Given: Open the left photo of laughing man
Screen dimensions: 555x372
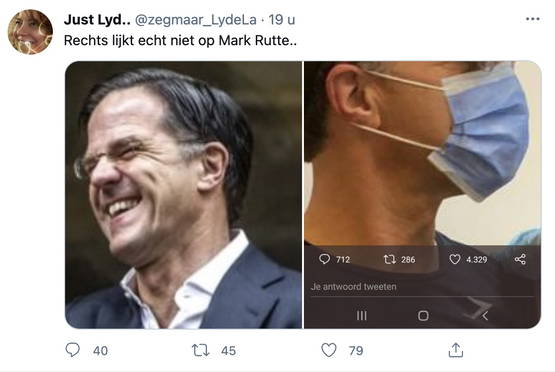Looking at the screenshot, I should tap(184, 195).
